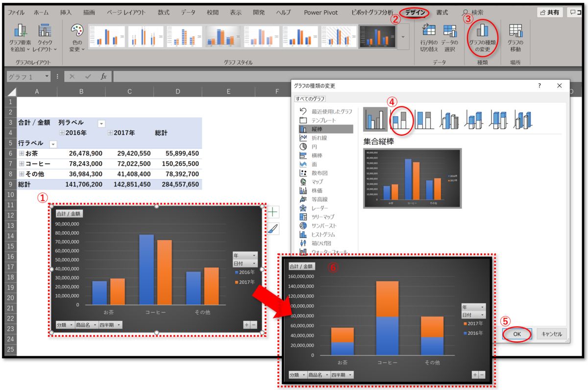Open the ピボットグラフ分析 ribbon tab
The image size is (588, 390).
[372, 12]
